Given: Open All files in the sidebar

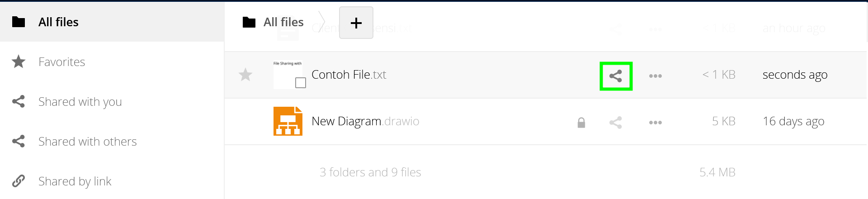Looking at the screenshot, I should click(58, 22).
